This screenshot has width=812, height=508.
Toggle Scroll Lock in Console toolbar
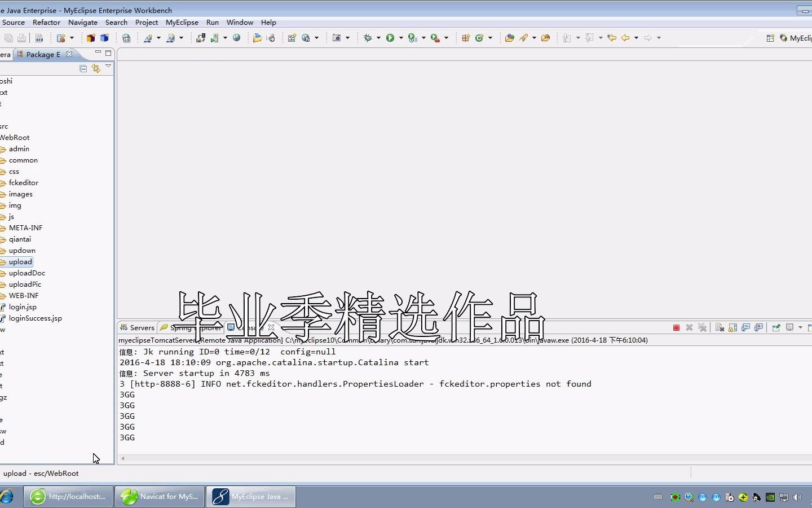[732, 327]
